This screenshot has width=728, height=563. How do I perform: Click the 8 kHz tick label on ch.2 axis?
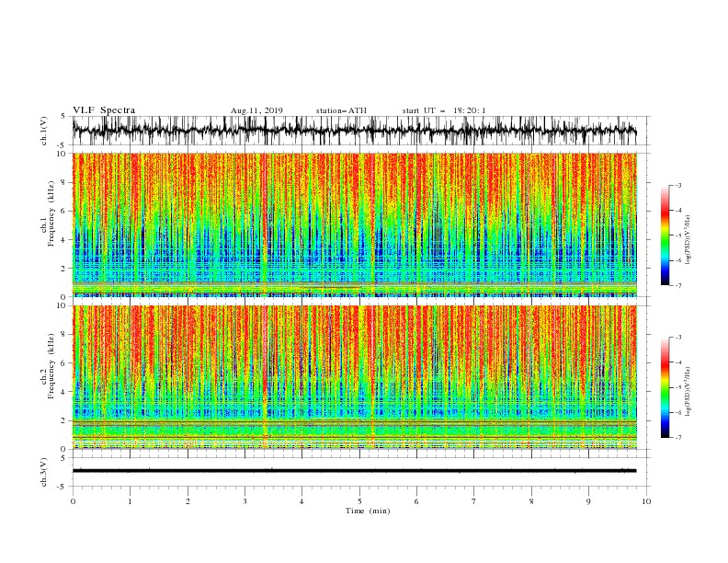coord(64,335)
